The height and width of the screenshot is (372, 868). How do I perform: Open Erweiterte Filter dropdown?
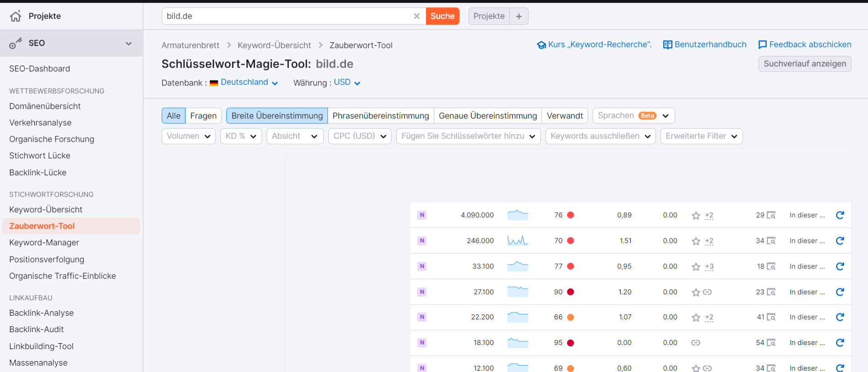702,136
